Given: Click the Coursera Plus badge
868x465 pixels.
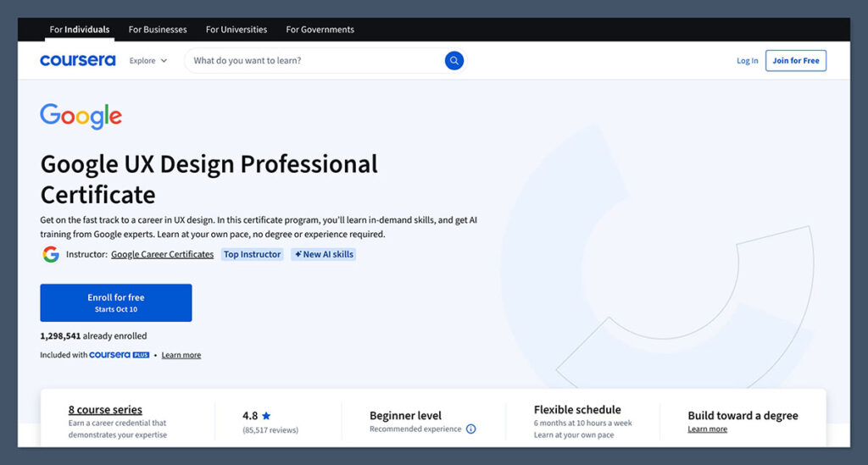Looking at the screenshot, I should (x=120, y=355).
